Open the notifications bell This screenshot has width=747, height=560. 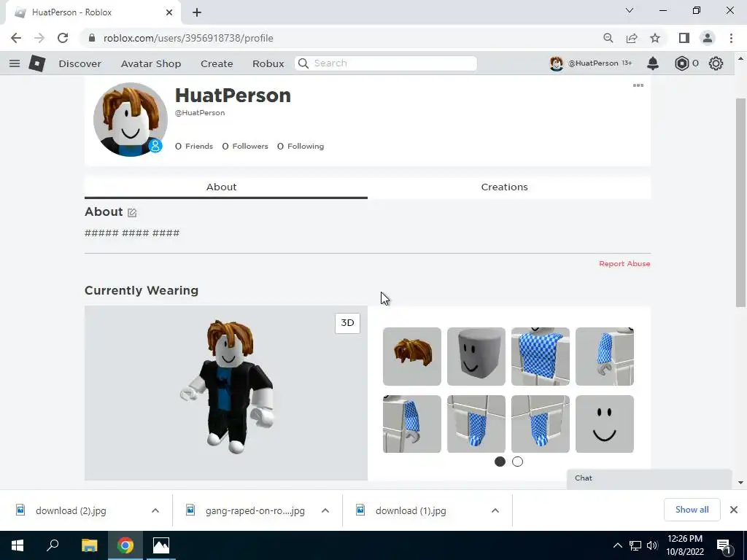653,63
